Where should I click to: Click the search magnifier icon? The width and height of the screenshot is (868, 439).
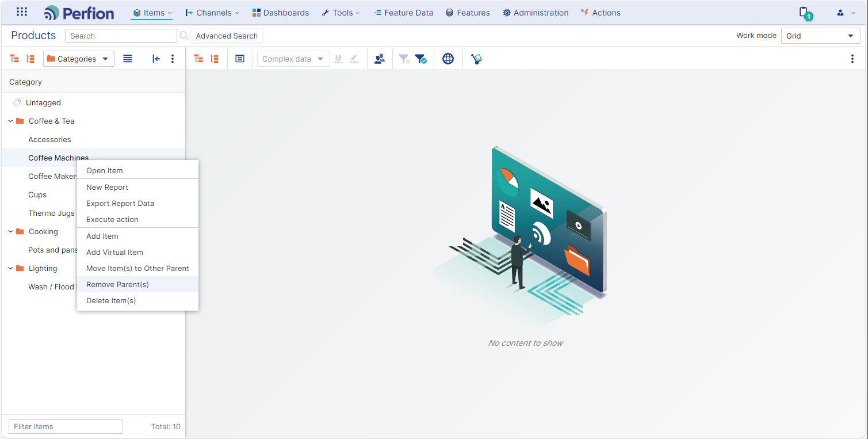pyautogui.click(x=184, y=36)
